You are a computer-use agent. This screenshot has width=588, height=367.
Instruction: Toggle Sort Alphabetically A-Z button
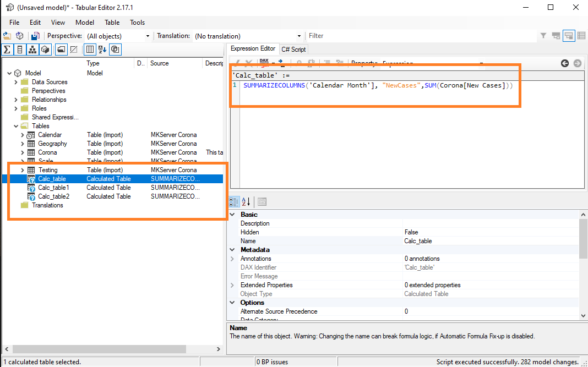[102, 50]
